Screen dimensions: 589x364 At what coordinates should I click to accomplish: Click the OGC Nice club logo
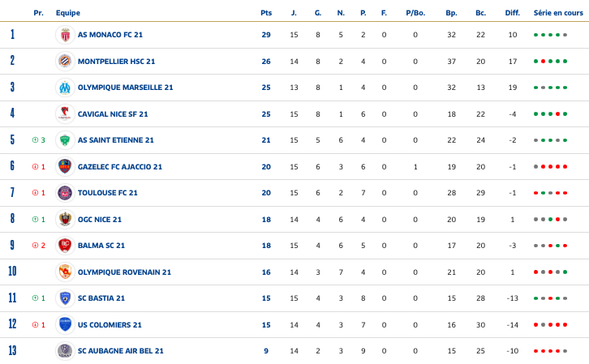(x=65, y=219)
